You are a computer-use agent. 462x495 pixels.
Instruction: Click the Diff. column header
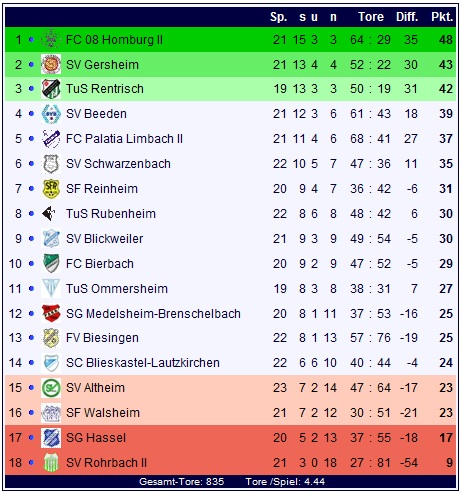(x=407, y=17)
